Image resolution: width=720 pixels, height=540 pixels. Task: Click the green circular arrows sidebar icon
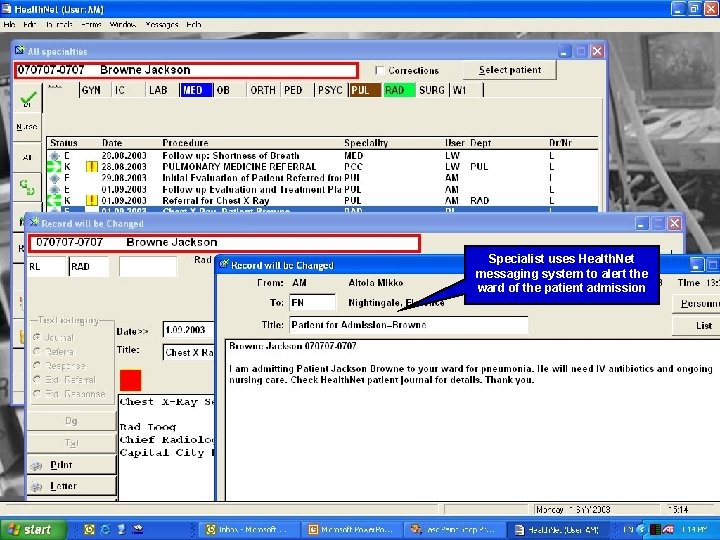(27, 187)
